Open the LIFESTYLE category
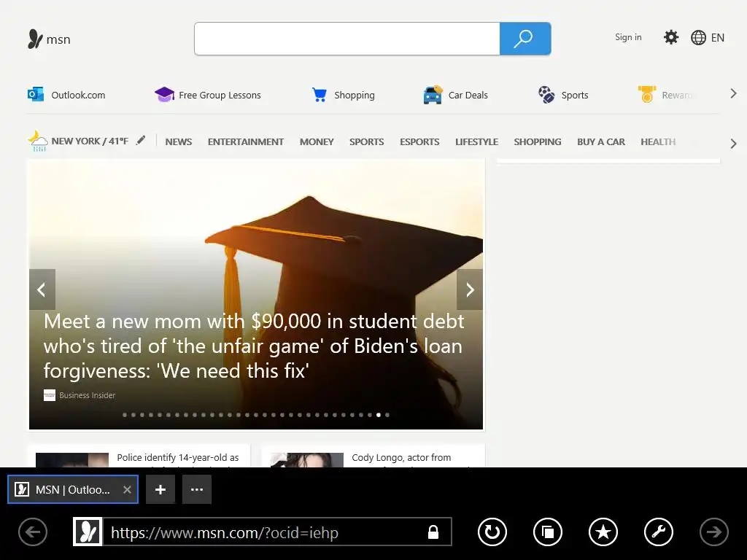This screenshot has width=747, height=560. tap(476, 142)
